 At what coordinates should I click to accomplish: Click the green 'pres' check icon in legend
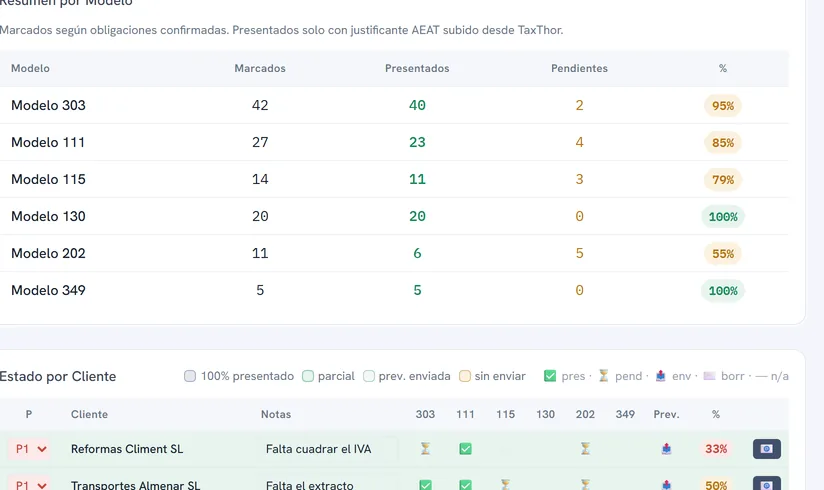coord(550,376)
